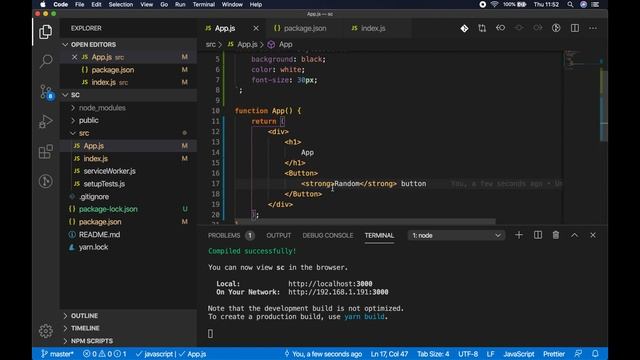Click the UTF-8 encoding status item
This screenshot has width=640, height=360.
468,354
